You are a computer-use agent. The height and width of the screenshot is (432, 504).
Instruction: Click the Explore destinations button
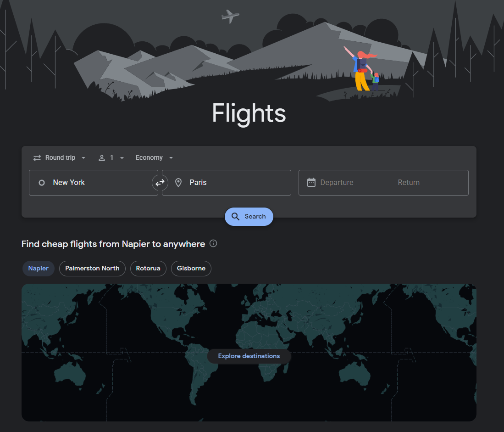tap(249, 356)
